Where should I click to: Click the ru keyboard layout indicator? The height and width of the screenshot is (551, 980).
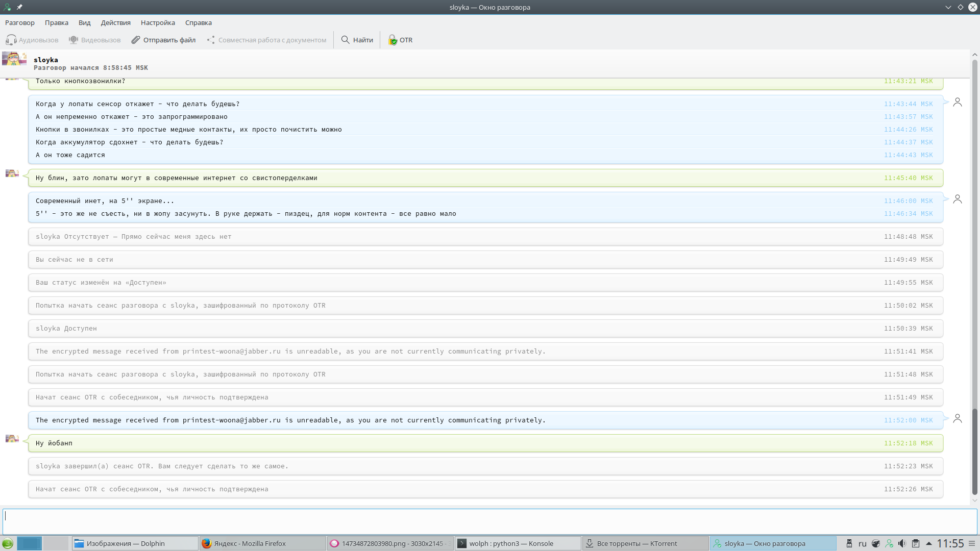[863, 543]
